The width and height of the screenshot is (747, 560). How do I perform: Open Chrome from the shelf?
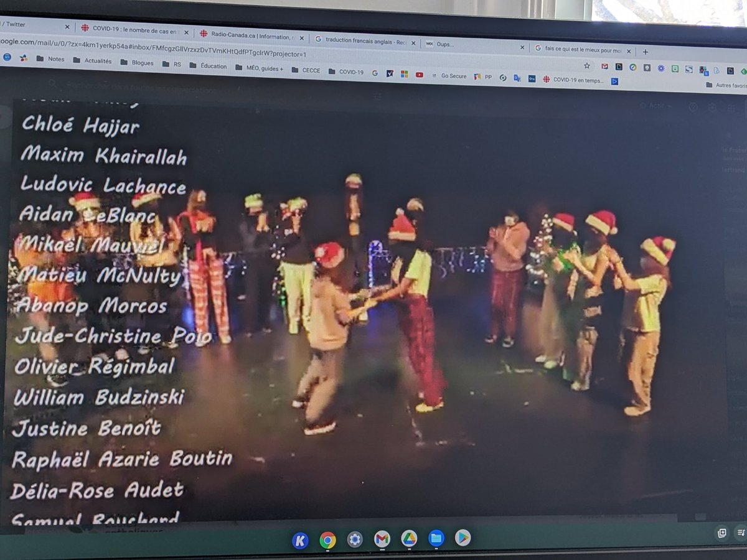tap(327, 540)
